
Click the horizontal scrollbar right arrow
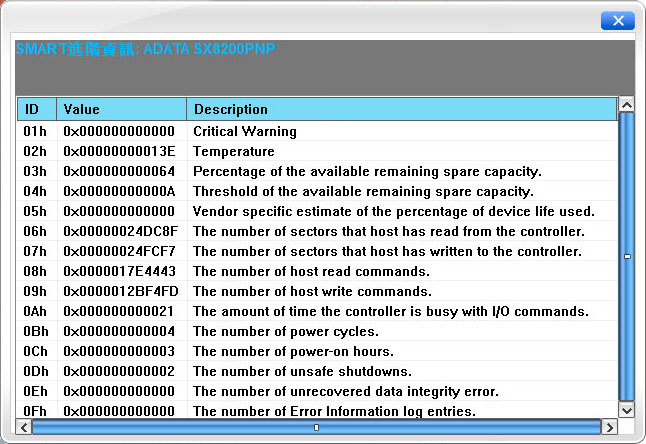[x=609, y=427]
